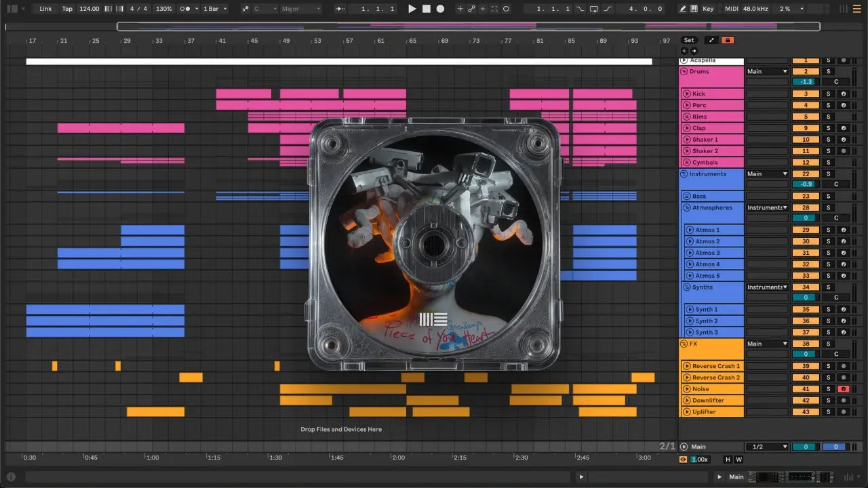Click the Automation Arm icon in toolbar
The image size is (868, 488).
pos(471,9)
